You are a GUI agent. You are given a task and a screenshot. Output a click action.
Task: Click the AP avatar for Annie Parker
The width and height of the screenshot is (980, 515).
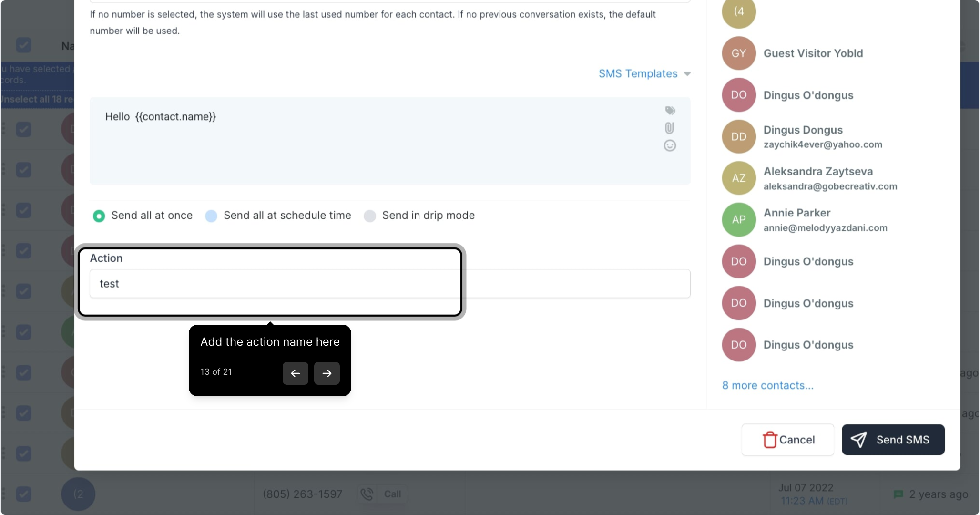(738, 220)
